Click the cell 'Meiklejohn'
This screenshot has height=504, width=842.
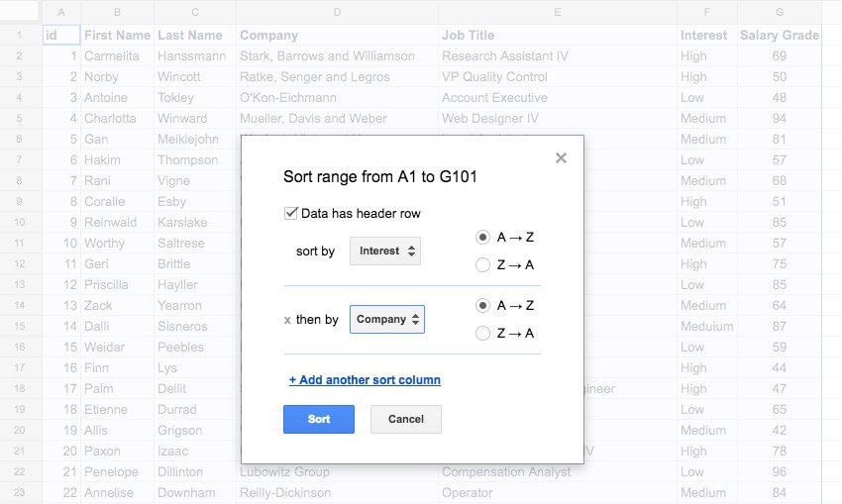click(195, 139)
